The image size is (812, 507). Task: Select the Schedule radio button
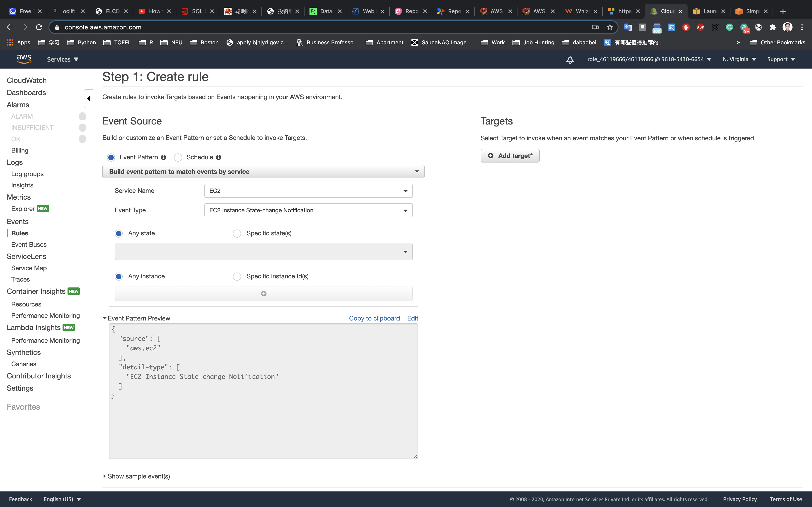(x=178, y=157)
